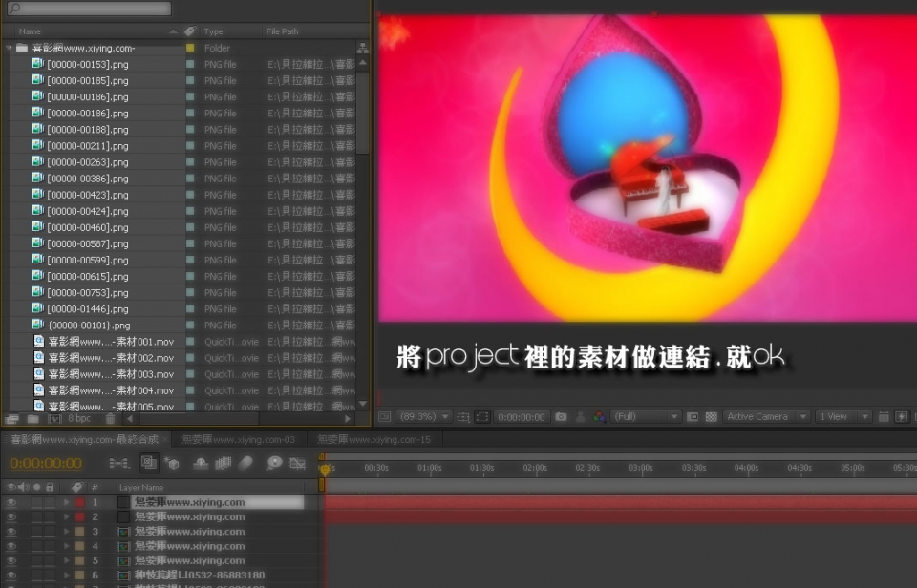This screenshot has height=588, width=917.
Task: Hide the top 怠萎庫www.xiying.com layer with the eye
Action: coord(10,500)
